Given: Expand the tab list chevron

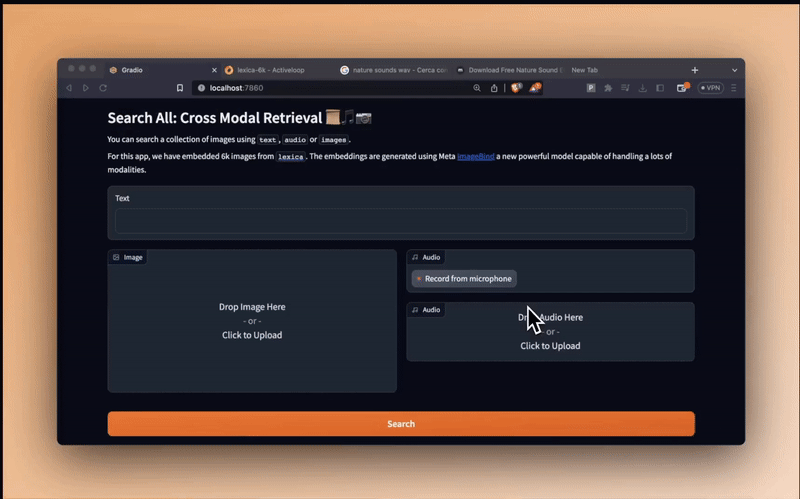Looking at the screenshot, I should tap(734, 70).
